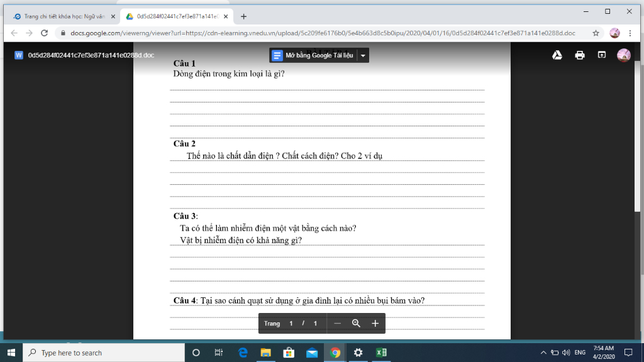The image size is (644, 362).
Task: Open Cortana from the taskbar circle icon
Action: 196,353
